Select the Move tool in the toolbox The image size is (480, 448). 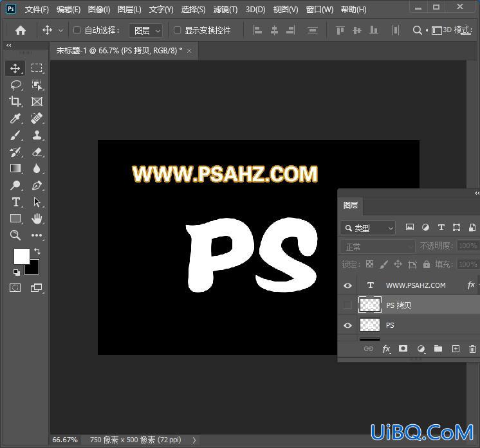tap(15, 68)
